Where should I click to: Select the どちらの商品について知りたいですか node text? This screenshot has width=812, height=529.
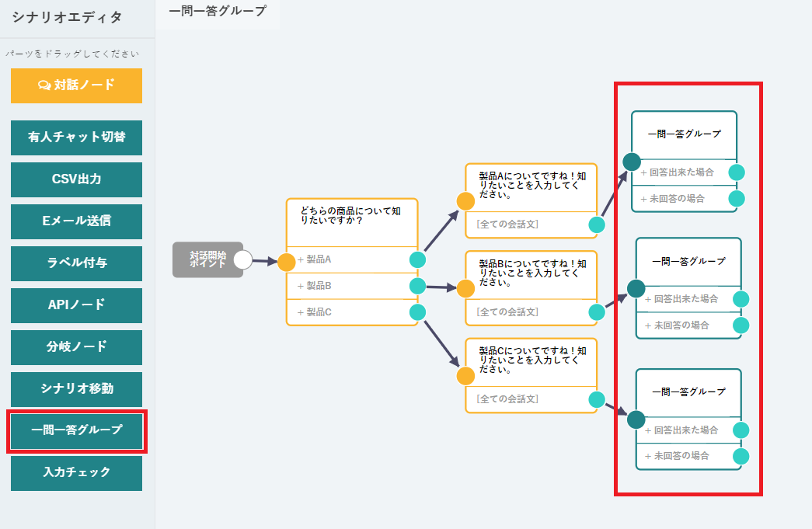click(x=350, y=216)
